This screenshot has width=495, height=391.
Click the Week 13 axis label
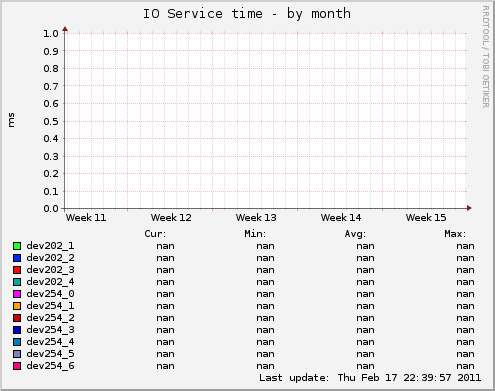tap(256, 218)
